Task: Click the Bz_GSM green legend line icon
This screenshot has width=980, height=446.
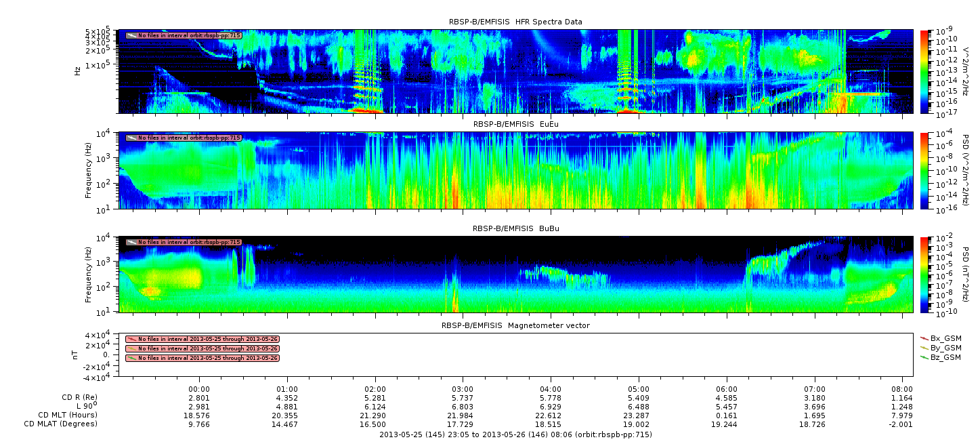Action: [x=924, y=357]
